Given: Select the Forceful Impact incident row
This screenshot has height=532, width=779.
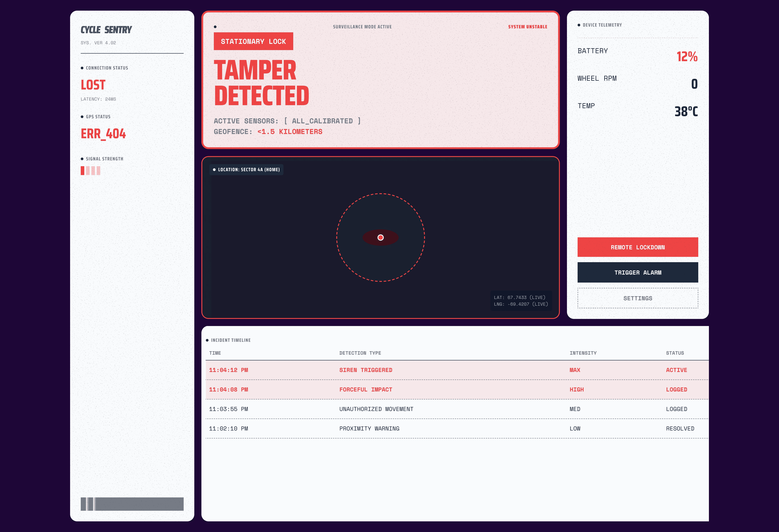Looking at the screenshot, I should tap(365, 389).
